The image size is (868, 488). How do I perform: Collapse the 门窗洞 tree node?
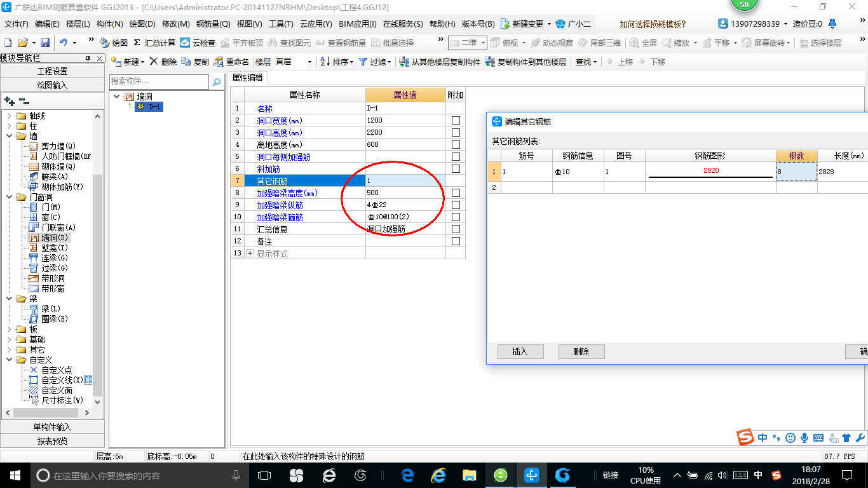[x=9, y=197]
